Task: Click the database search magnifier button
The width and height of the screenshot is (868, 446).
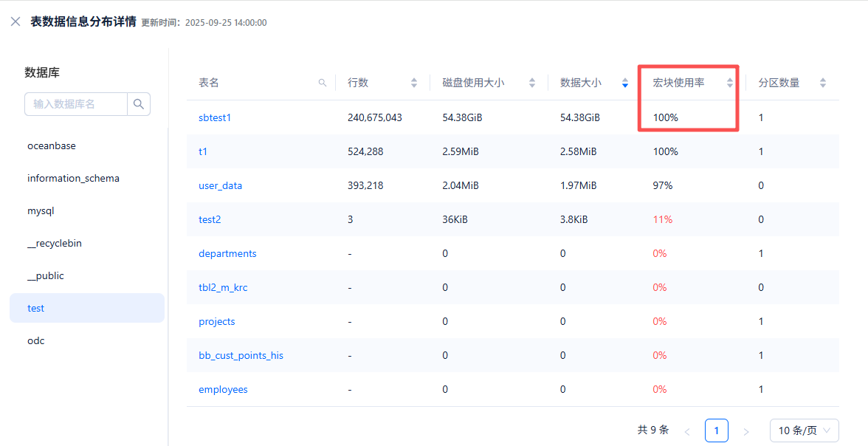Action: tap(139, 104)
